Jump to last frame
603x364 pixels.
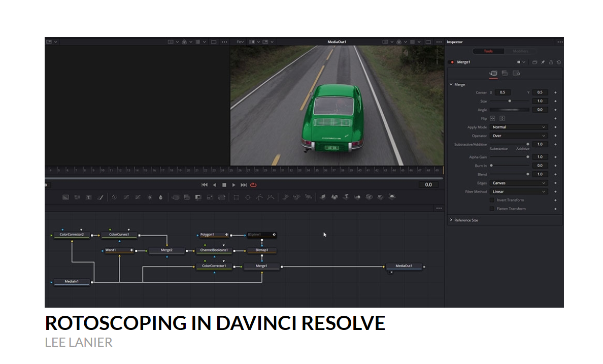[x=244, y=185]
